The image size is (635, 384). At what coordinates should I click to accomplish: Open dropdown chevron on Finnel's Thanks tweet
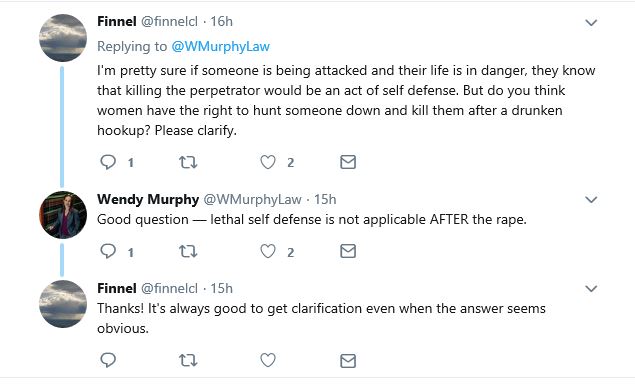click(591, 289)
